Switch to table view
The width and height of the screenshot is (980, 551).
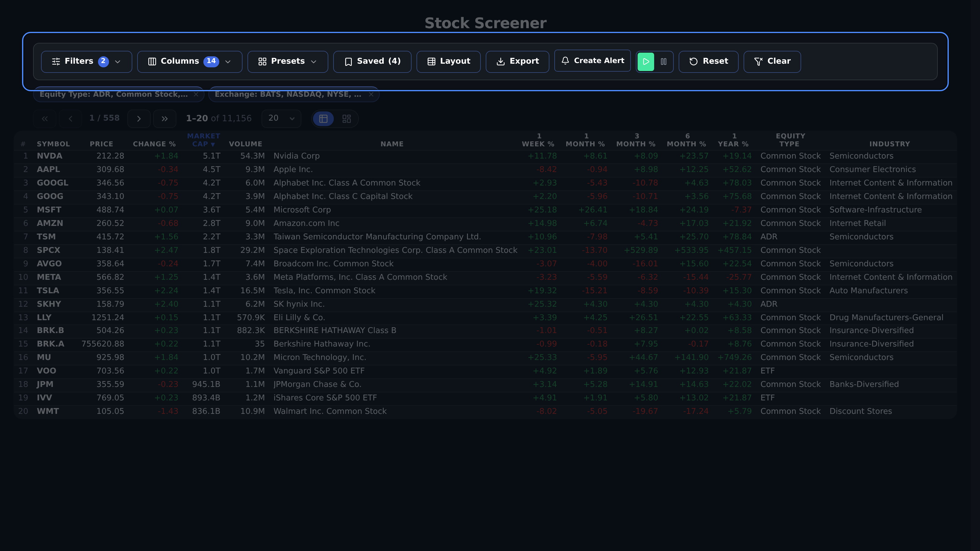click(323, 119)
